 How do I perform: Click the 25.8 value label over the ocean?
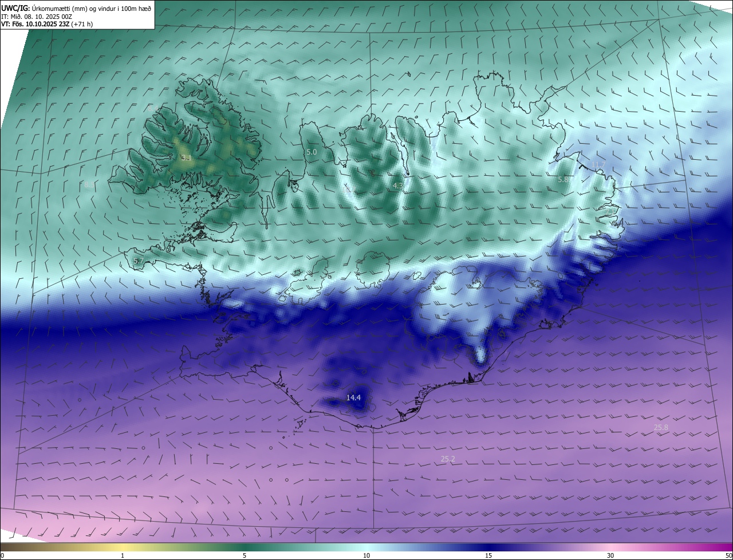(661, 427)
